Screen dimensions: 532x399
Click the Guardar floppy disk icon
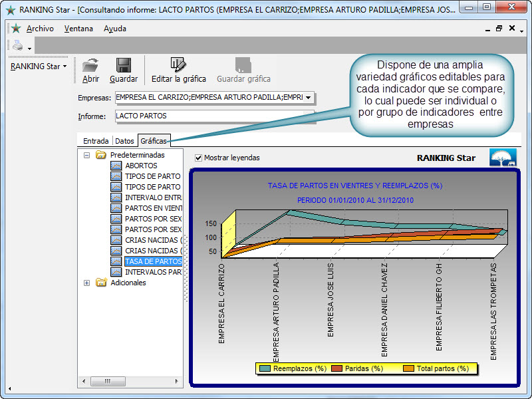(124, 65)
